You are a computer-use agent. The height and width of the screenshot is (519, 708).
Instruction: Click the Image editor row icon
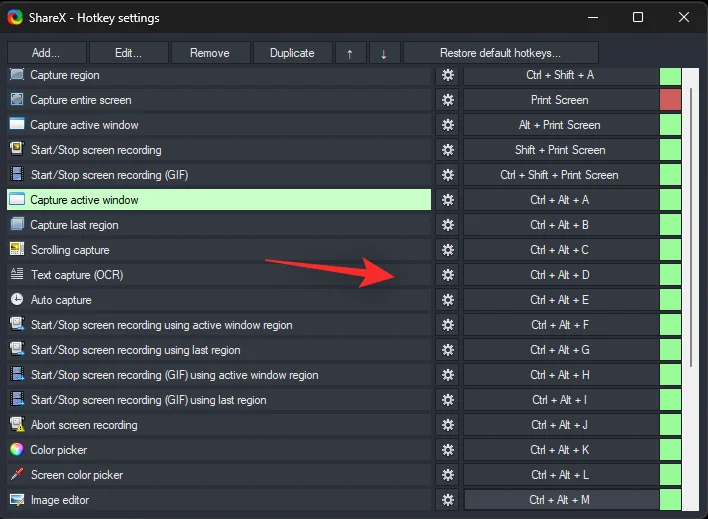coord(17,500)
